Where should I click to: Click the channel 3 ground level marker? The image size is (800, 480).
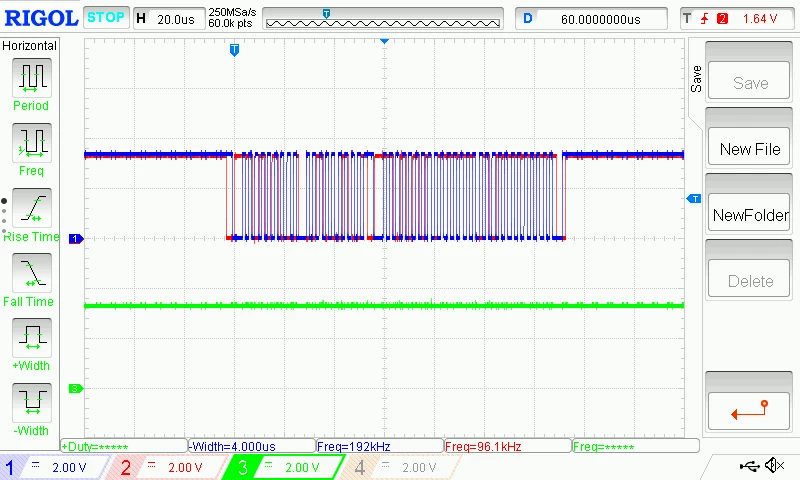pos(76,389)
